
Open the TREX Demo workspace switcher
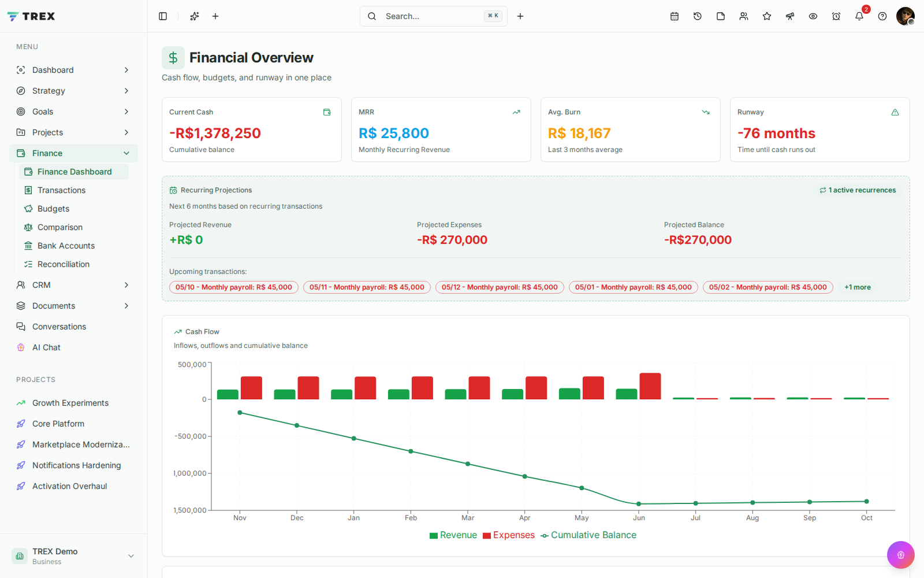(73, 556)
